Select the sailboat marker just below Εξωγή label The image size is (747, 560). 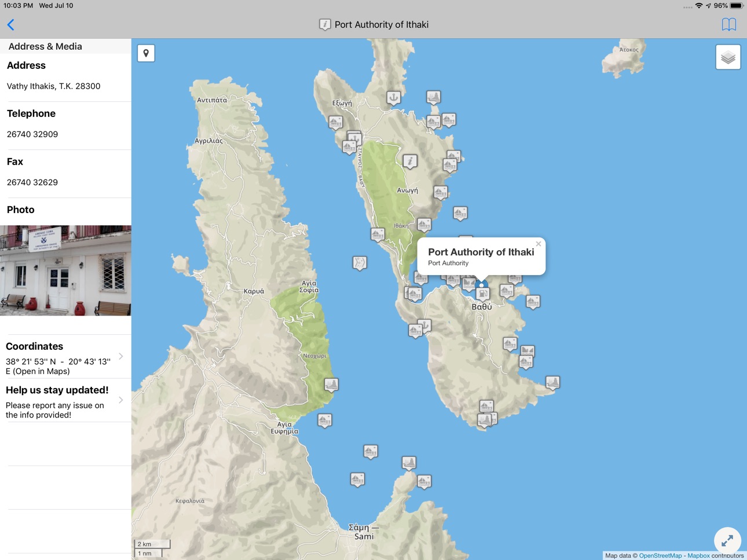pos(335,122)
